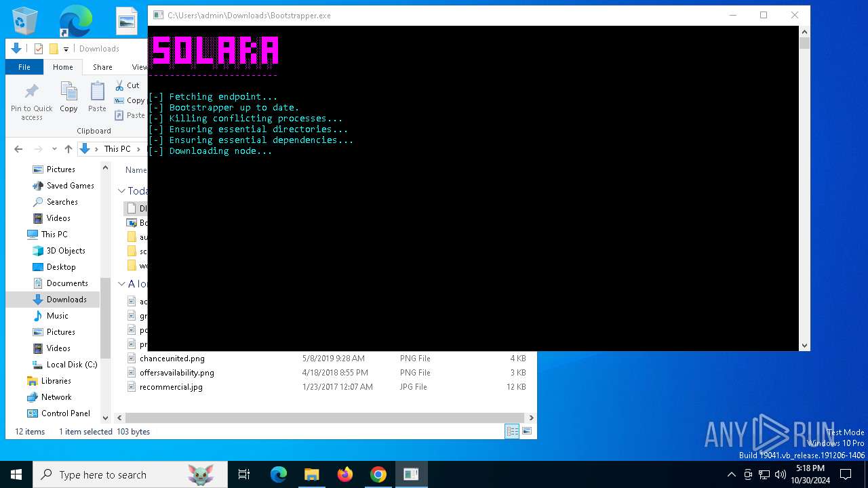Viewport: 868px width, 488px height.
Task: Open 3D Objects in navigation pane
Action: pos(66,251)
